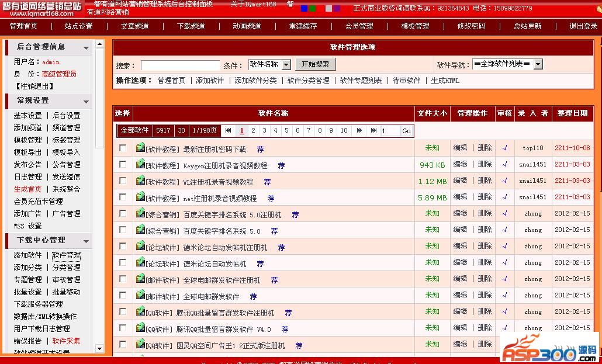The height and width of the screenshot is (364, 602).
Task: Click the 荐 mark next to 最新注册机密码下载
Action: (x=260, y=150)
